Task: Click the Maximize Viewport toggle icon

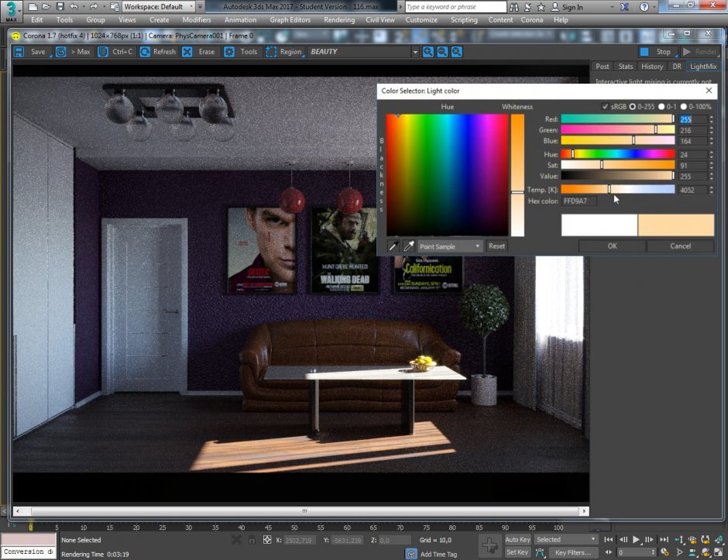Action: [x=718, y=552]
